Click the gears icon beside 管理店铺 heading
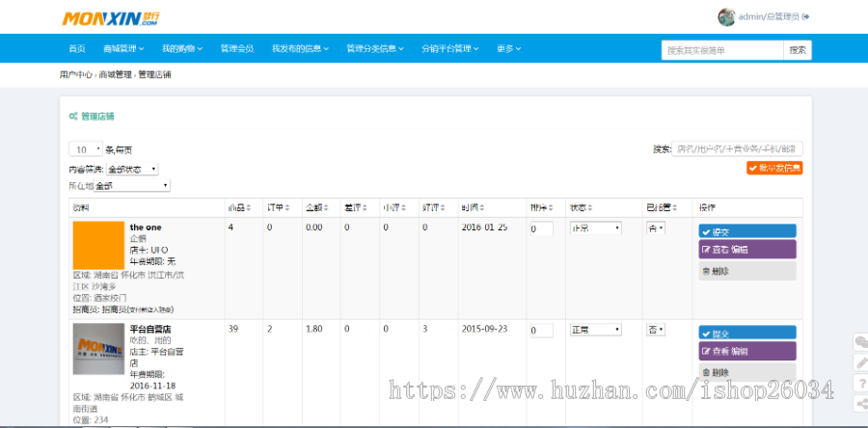 tap(73, 116)
